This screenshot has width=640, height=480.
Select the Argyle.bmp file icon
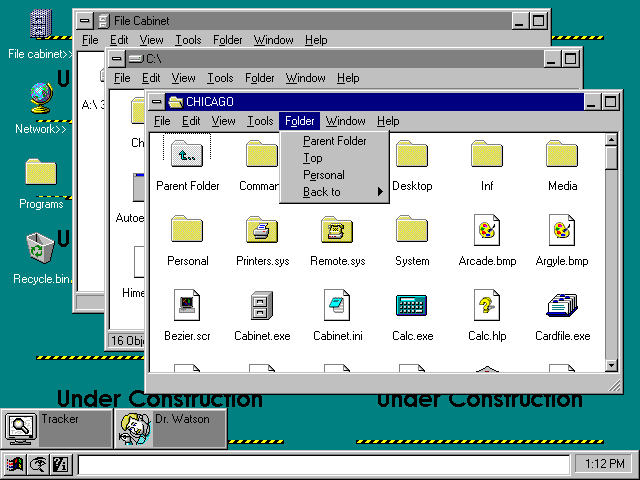[x=562, y=230]
